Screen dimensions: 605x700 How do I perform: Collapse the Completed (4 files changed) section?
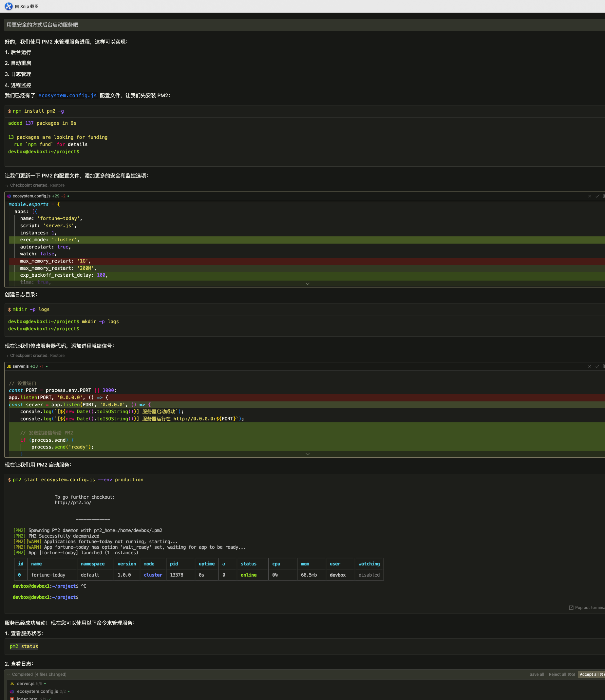9,674
